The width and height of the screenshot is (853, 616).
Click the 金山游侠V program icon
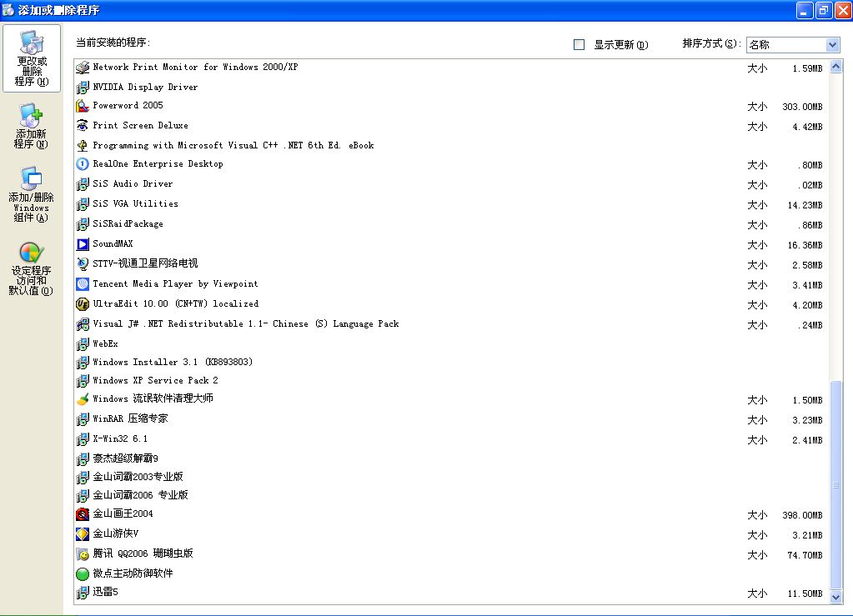(x=83, y=534)
